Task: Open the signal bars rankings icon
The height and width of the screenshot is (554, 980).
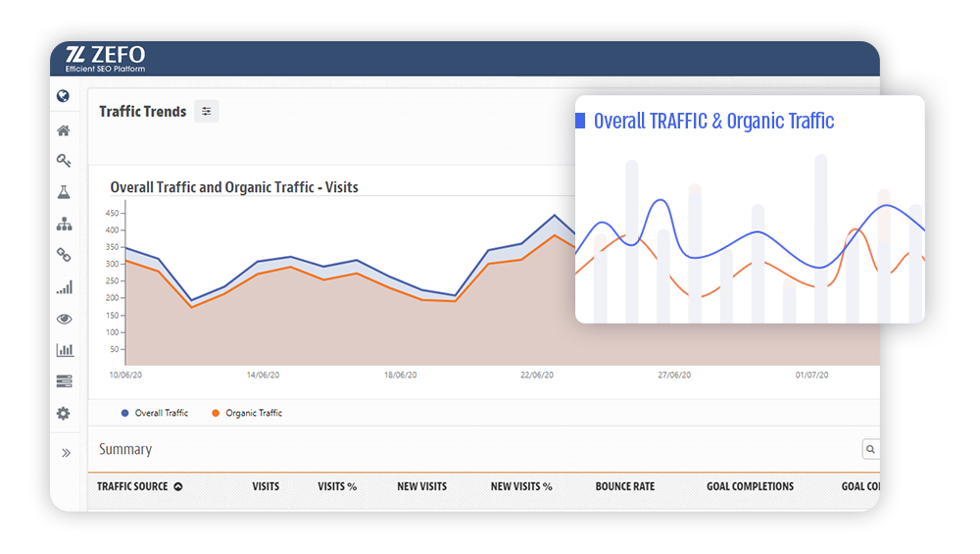Action: pos(65,287)
